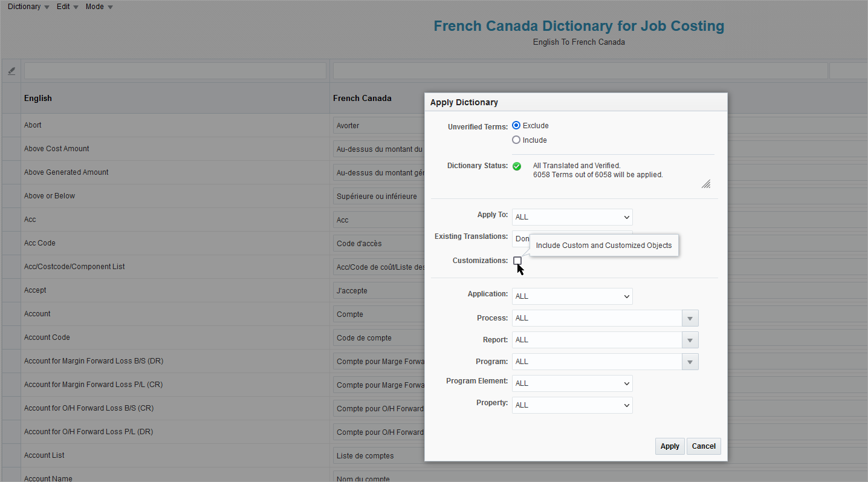Click the resize handle below the status message

coord(705,184)
